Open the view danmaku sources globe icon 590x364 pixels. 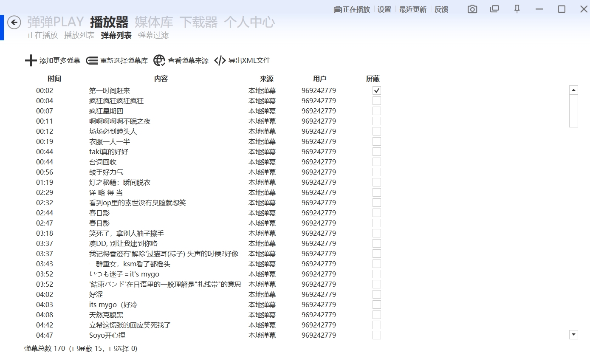point(159,61)
